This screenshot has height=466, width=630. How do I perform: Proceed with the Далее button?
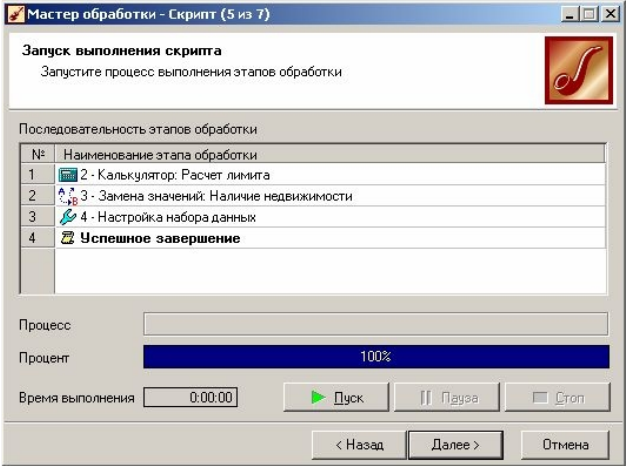pyautogui.click(x=456, y=445)
